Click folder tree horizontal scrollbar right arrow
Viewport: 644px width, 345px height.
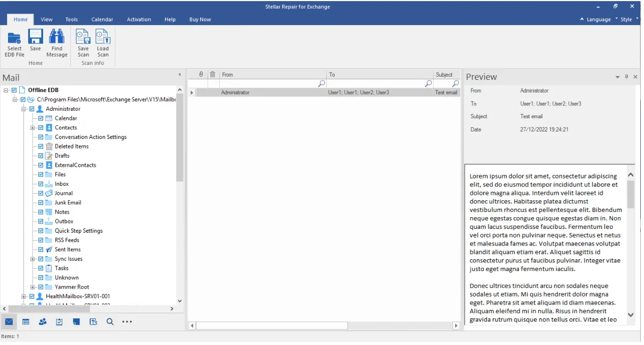pyautogui.click(x=171, y=309)
